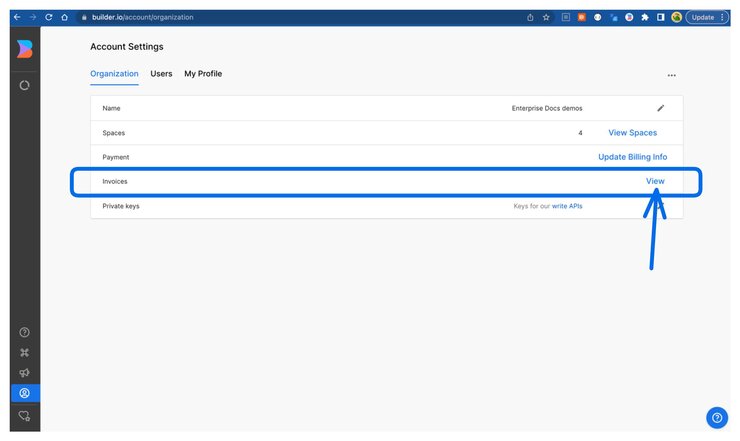The width and height of the screenshot is (740, 441).
Task: Click View link in Invoices row
Action: point(655,181)
